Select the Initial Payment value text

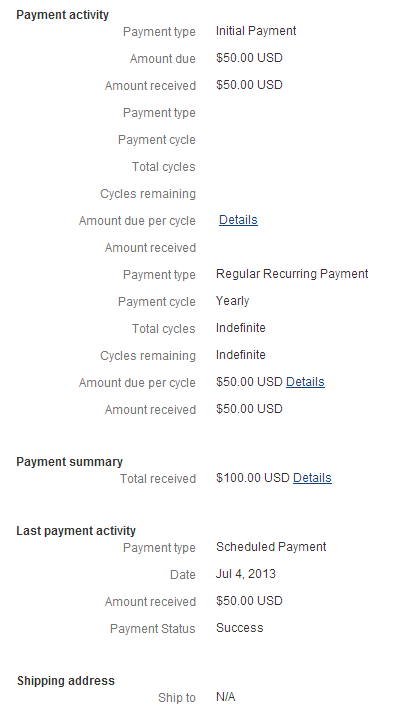256,31
